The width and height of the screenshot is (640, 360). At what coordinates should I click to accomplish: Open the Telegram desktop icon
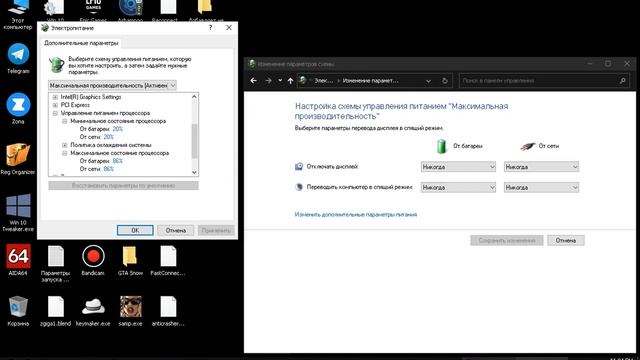[x=18, y=59]
